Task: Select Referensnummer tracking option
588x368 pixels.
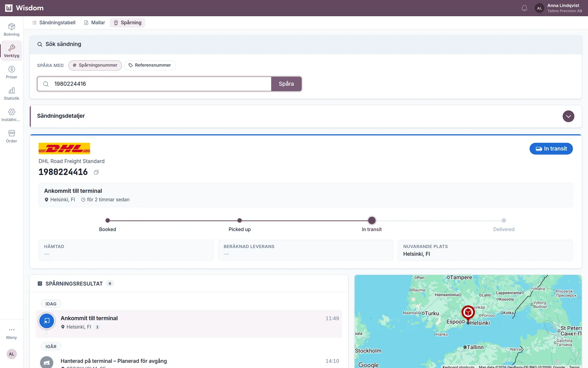Action: [x=150, y=65]
